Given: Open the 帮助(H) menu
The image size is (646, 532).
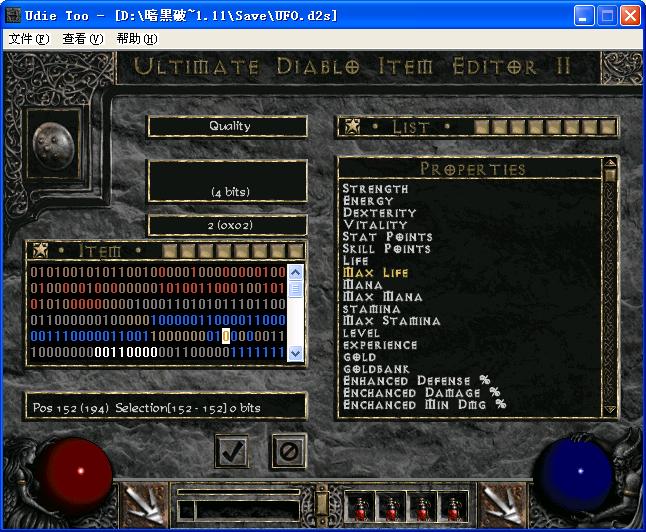Looking at the screenshot, I should tap(137, 39).
